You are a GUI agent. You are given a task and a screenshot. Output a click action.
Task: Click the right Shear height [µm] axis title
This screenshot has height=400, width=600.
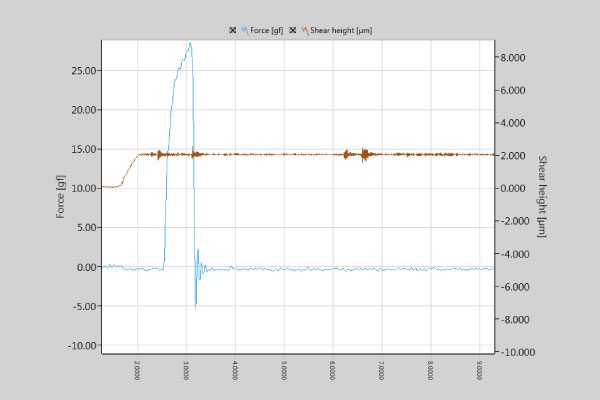(540, 197)
